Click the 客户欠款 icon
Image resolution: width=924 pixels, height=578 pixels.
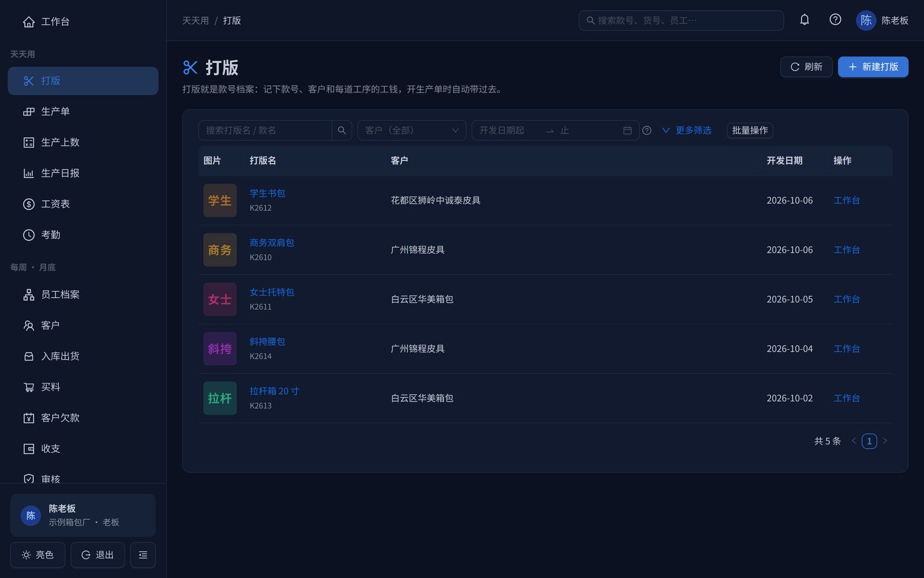(x=28, y=418)
